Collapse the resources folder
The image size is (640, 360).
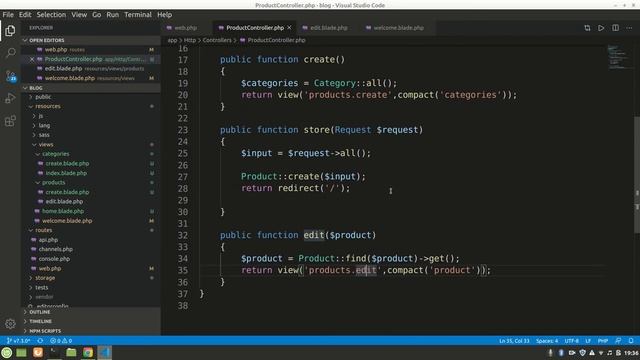47,106
